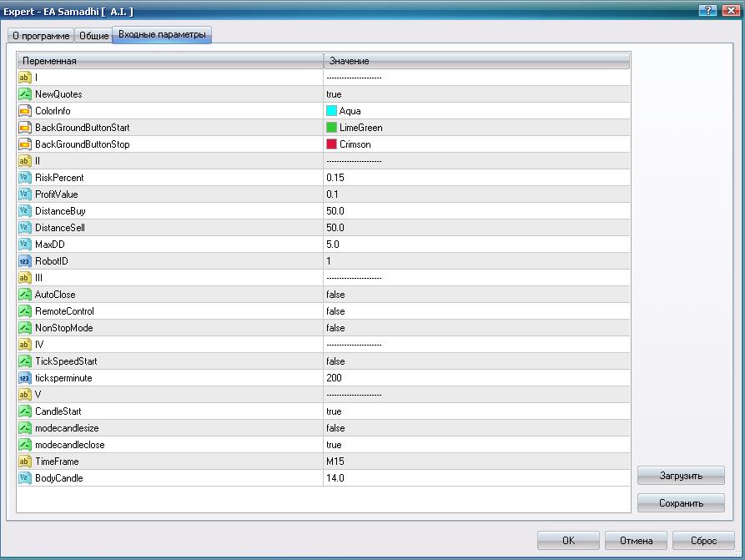Select the 'Входные параметры' tab
The width and height of the screenshot is (745, 560).
[162, 35]
